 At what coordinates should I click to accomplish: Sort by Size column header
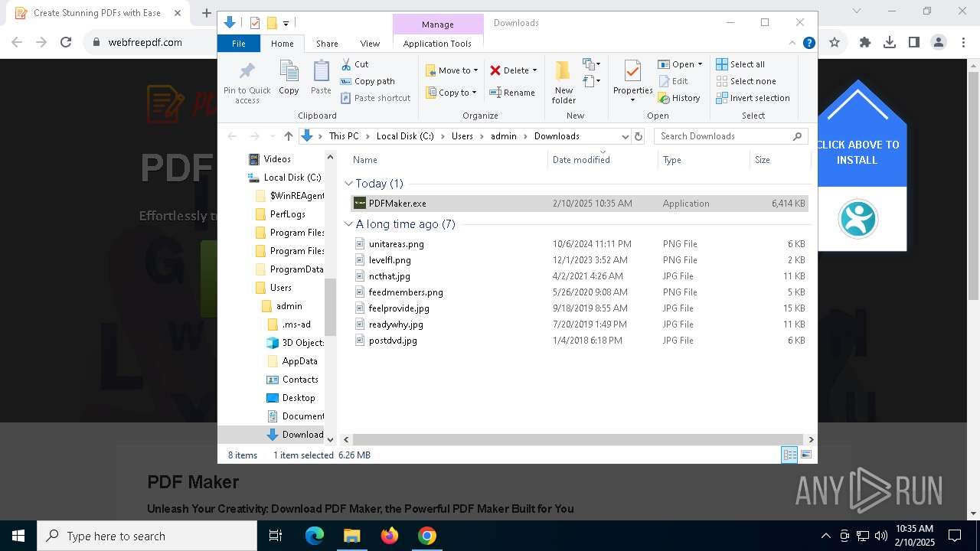pos(779,160)
